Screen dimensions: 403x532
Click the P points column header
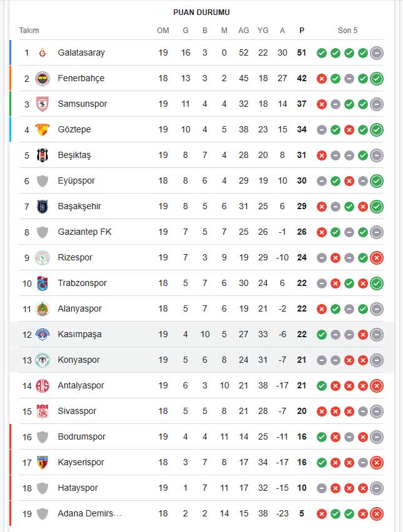point(302,31)
